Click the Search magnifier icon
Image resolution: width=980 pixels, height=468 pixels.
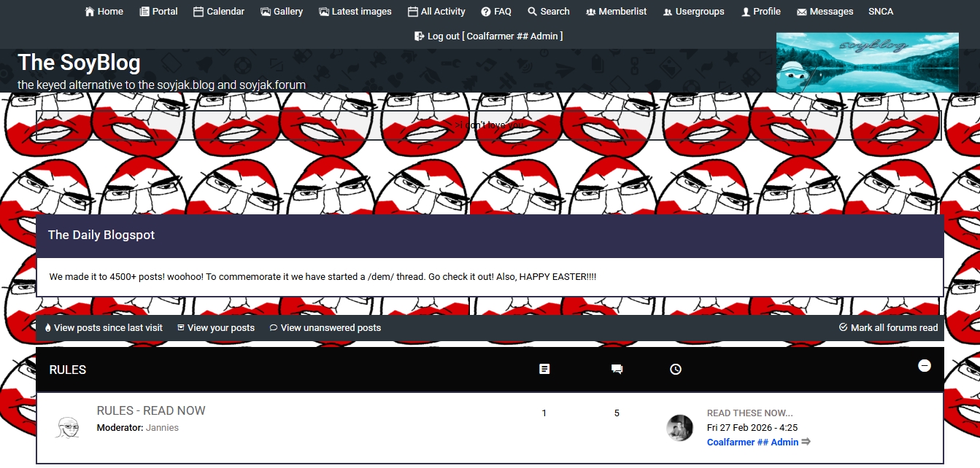533,12
